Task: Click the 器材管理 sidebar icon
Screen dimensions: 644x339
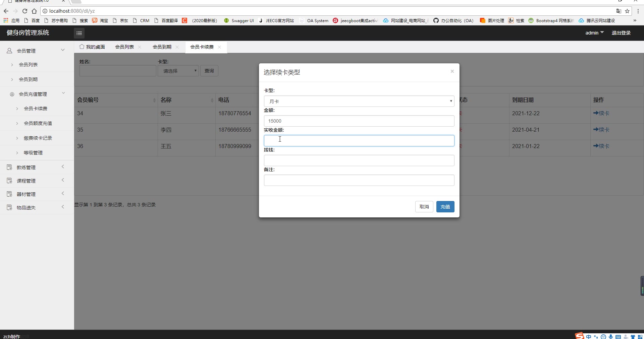Action: point(9,194)
